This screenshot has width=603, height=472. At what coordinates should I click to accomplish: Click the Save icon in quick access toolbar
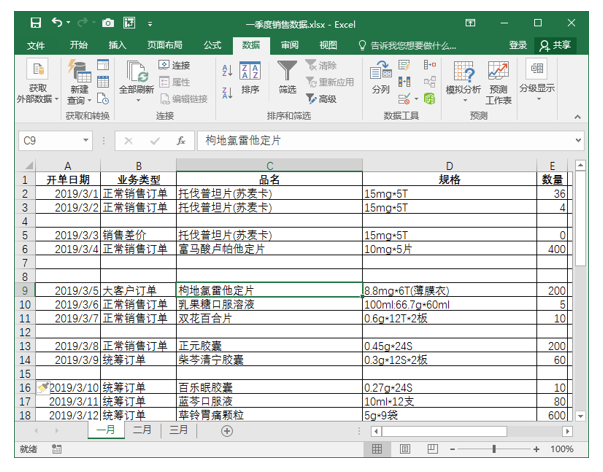(x=35, y=23)
